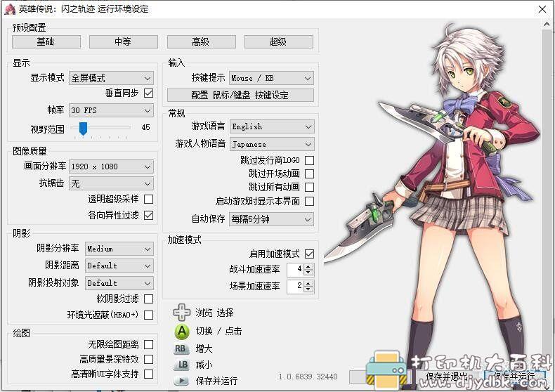
Task: Click the RB increase icon
Action: pyautogui.click(x=180, y=349)
